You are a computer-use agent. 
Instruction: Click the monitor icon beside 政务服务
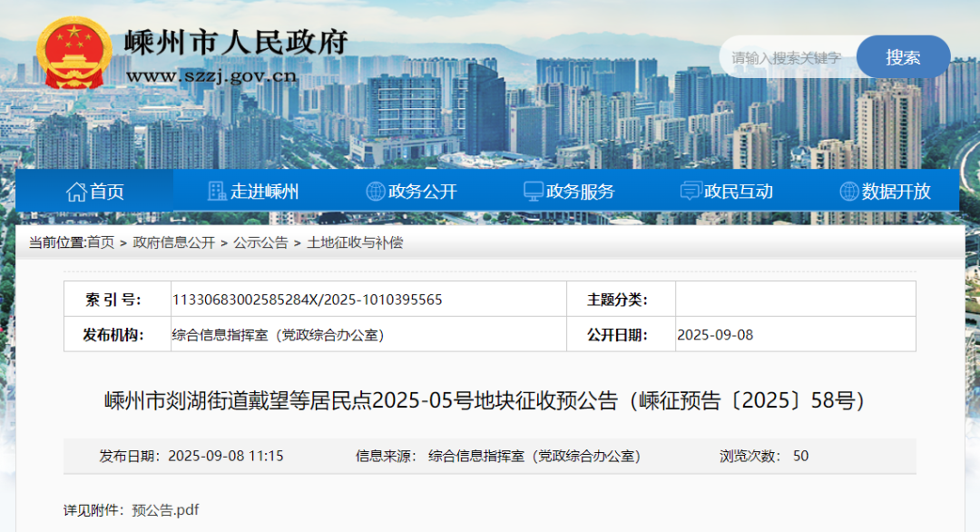pyautogui.click(x=534, y=192)
